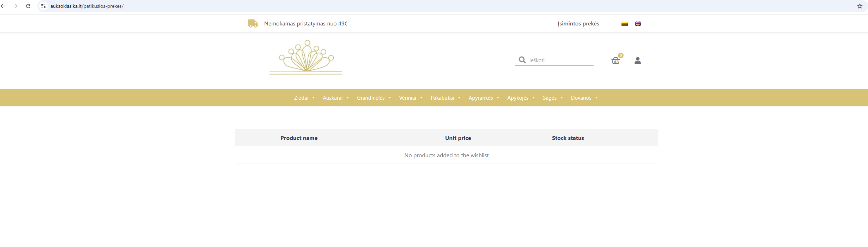
Task: Reload the page in browser
Action: (28, 6)
